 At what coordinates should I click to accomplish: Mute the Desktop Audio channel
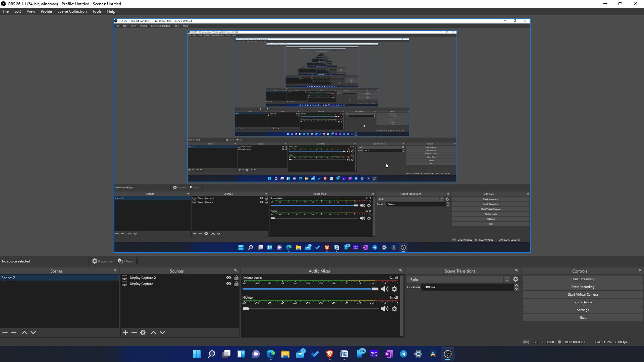coord(384,289)
